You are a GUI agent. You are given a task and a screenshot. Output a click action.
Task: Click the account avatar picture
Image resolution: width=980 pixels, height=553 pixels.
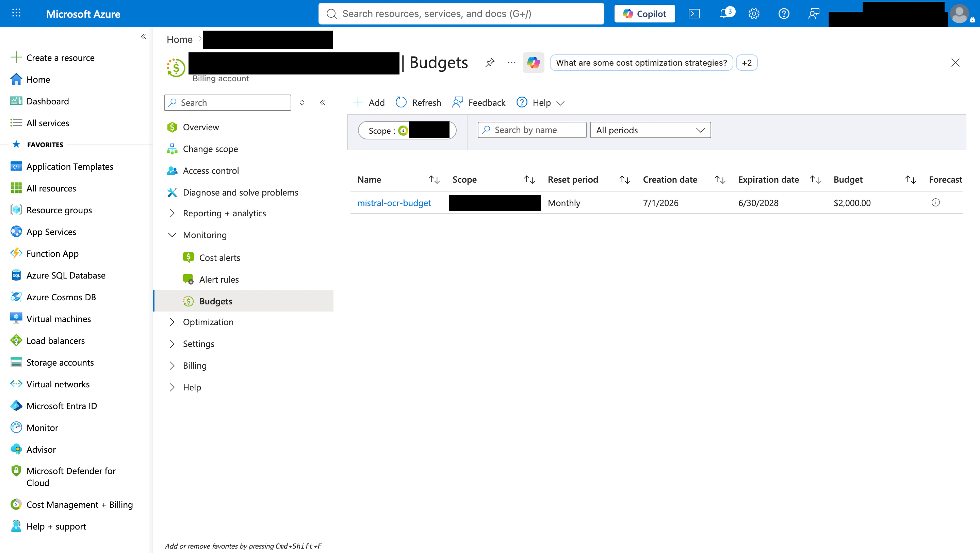click(x=960, y=14)
